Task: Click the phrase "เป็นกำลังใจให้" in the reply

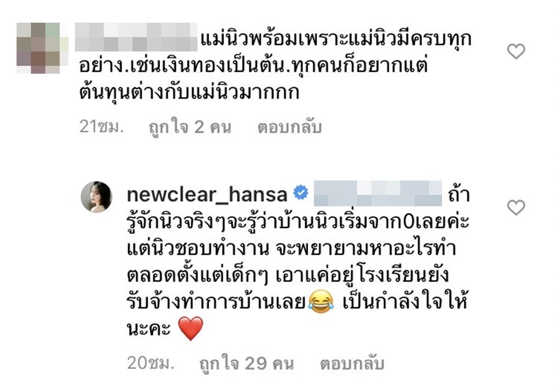Action: pos(405,301)
